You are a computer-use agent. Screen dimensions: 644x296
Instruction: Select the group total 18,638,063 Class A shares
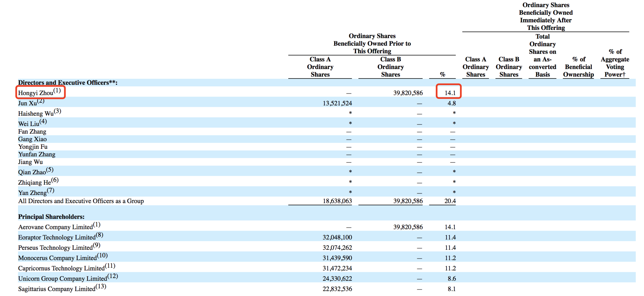coord(337,201)
